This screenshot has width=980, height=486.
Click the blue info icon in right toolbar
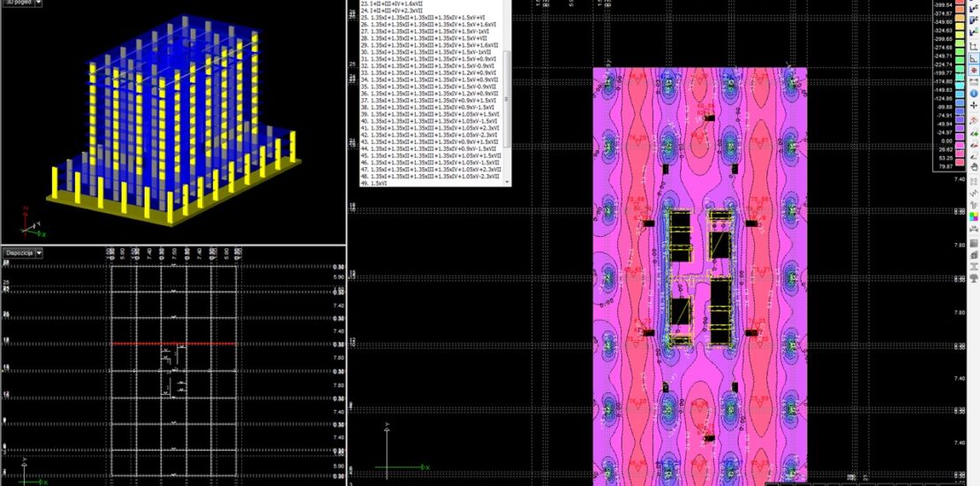tap(974, 93)
